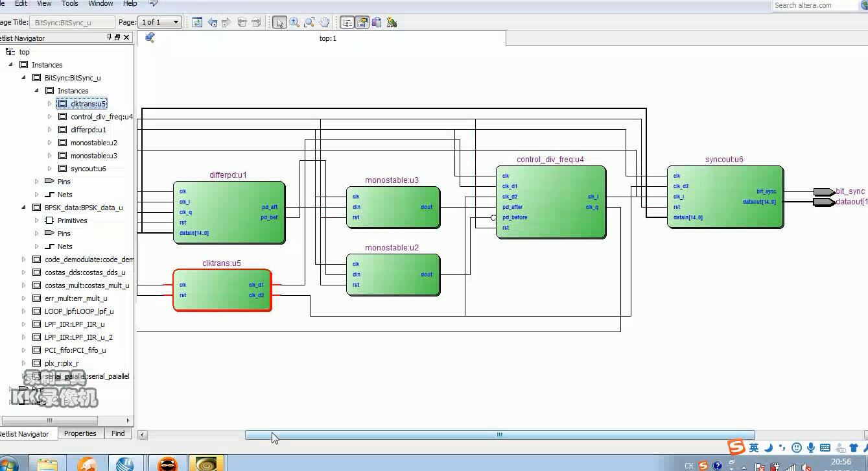Viewport: 868px width, 471px height.
Task: Open the Help menu
Action: (130, 3)
